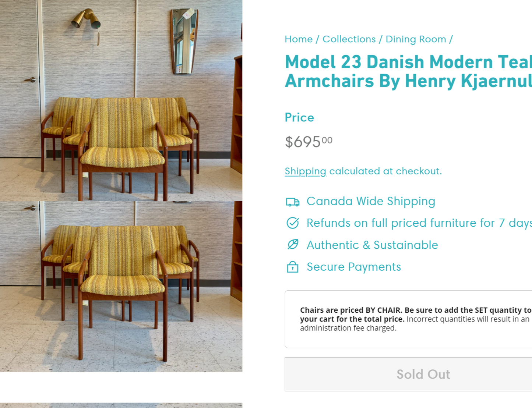This screenshot has height=408, width=532.
Task: Open the first chair product photo
Action: coord(121,100)
